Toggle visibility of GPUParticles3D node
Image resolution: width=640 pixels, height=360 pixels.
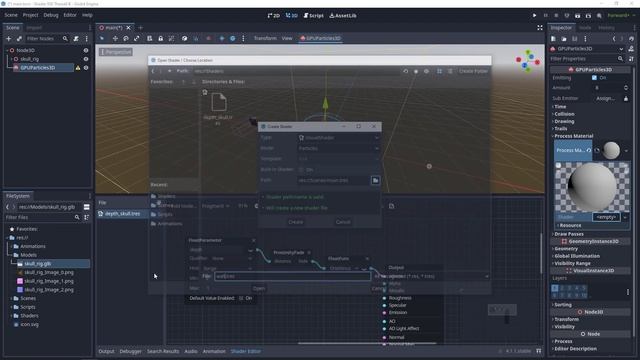(x=86, y=68)
